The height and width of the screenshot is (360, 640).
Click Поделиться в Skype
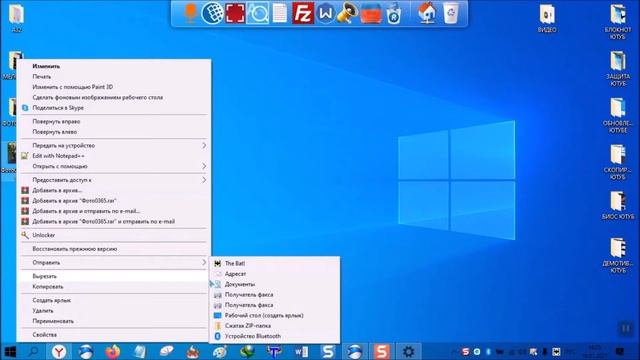click(114, 108)
